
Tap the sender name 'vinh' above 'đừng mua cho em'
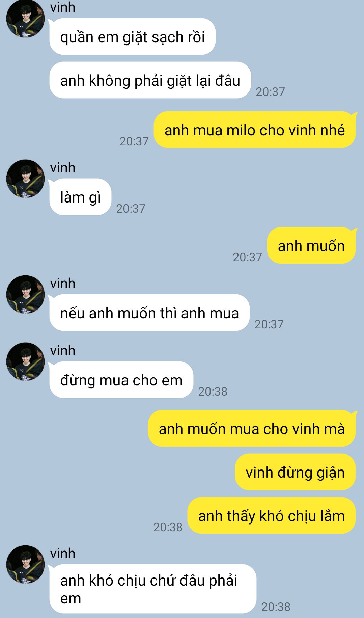[63, 351]
